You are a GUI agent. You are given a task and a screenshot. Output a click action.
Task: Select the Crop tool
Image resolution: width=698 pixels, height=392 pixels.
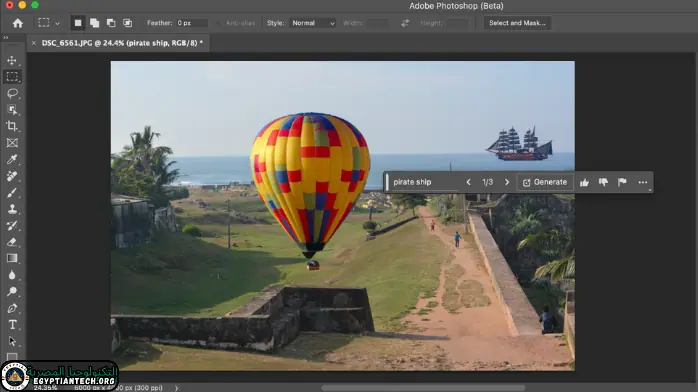[x=12, y=126]
